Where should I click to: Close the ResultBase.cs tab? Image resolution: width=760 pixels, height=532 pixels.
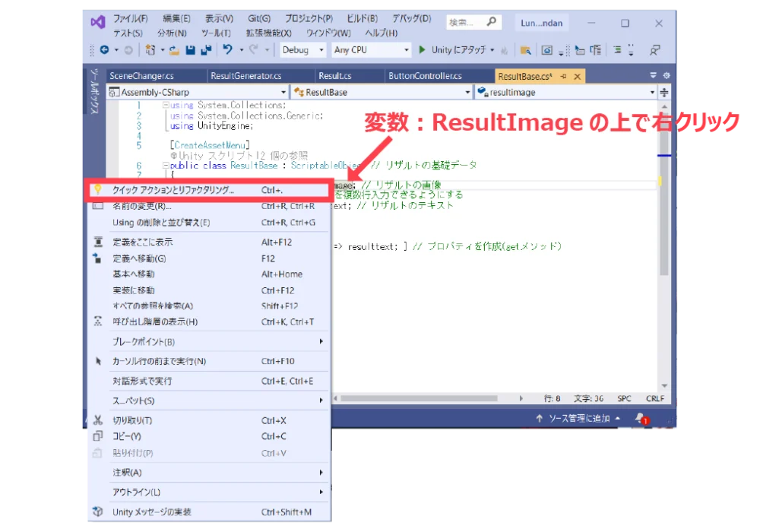578,77
